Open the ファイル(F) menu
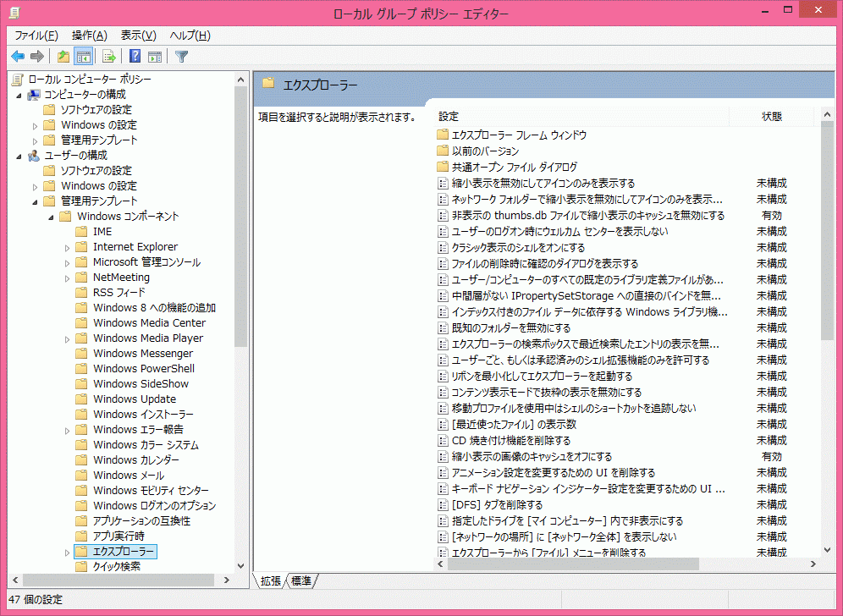 tap(36, 36)
